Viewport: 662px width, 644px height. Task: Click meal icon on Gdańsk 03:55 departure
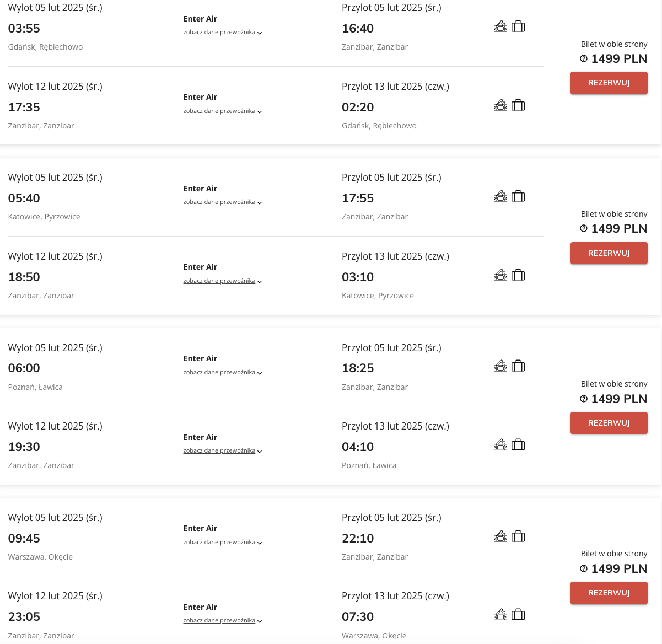(500, 26)
